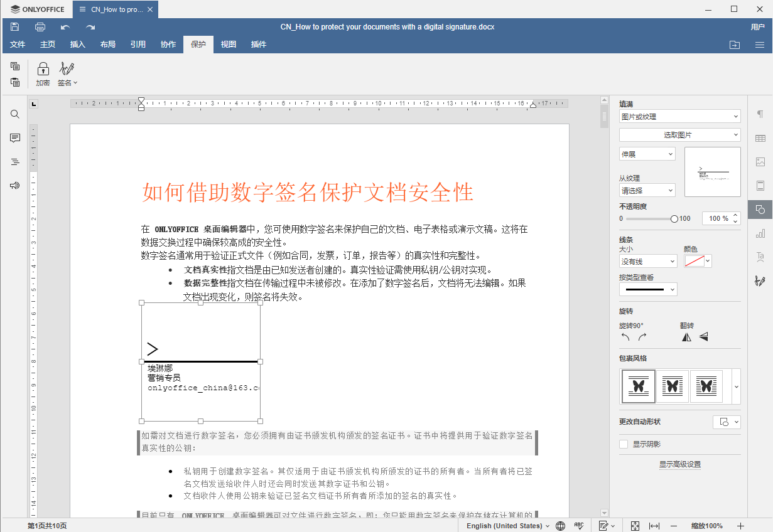Enable the 显示阴影 checkbox
This screenshot has height=532, width=773.
click(x=624, y=444)
